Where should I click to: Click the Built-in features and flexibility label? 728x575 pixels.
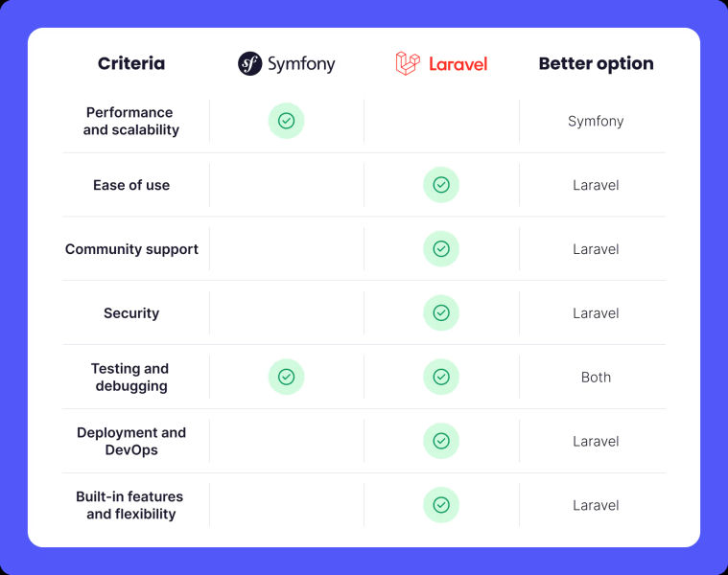131,505
